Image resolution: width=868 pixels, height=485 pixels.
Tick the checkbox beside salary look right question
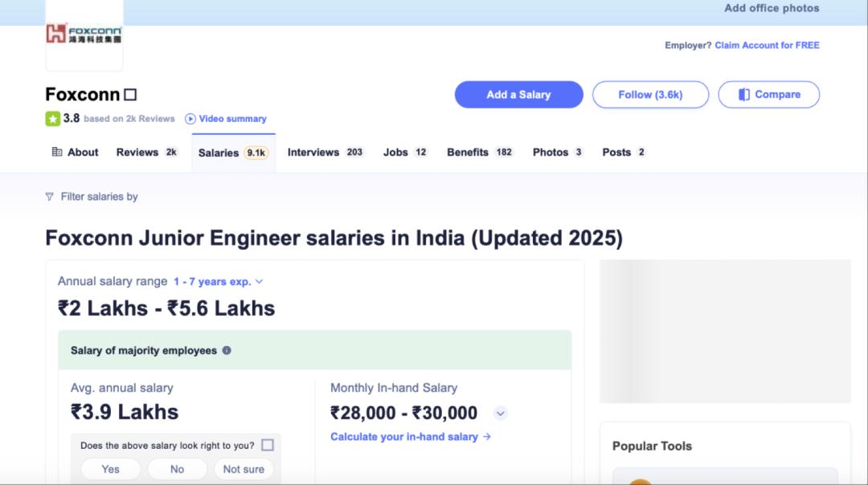[x=268, y=445]
